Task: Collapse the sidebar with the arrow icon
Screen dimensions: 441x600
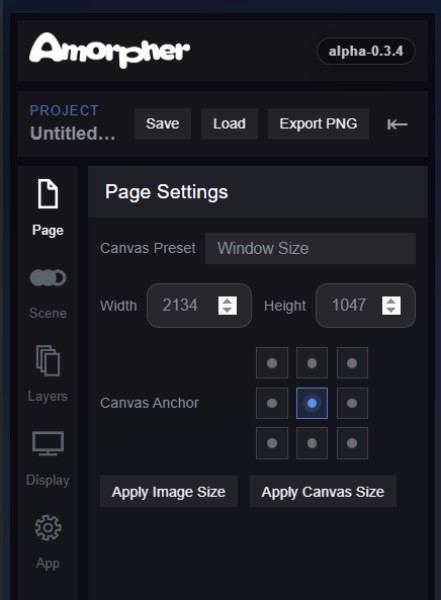Action: pos(397,124)
